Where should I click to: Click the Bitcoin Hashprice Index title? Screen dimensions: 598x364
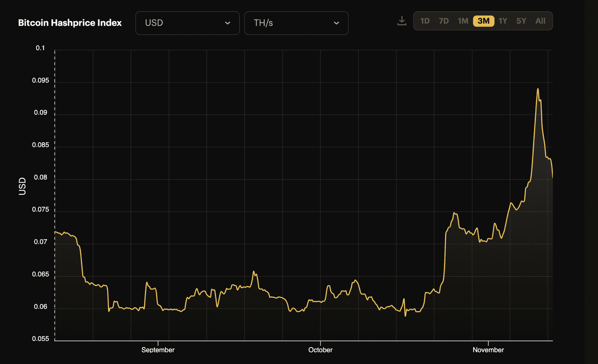[x=70, y=23]
